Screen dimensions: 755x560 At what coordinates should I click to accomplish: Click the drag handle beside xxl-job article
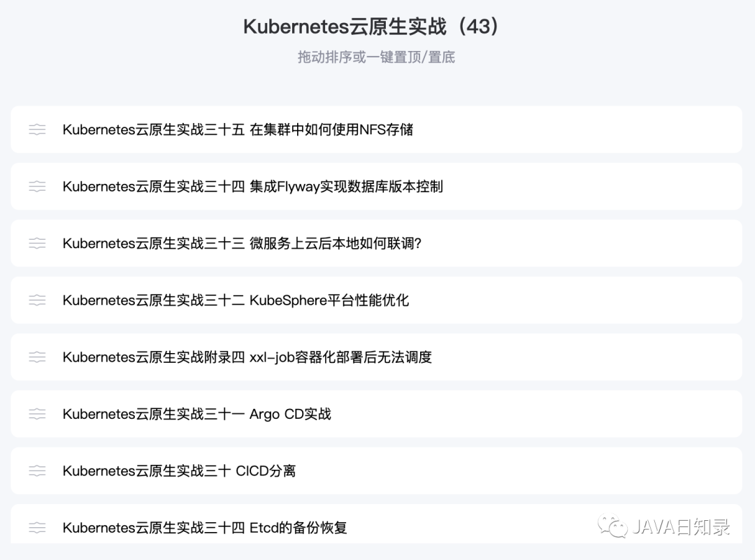[x=37, y=357]
